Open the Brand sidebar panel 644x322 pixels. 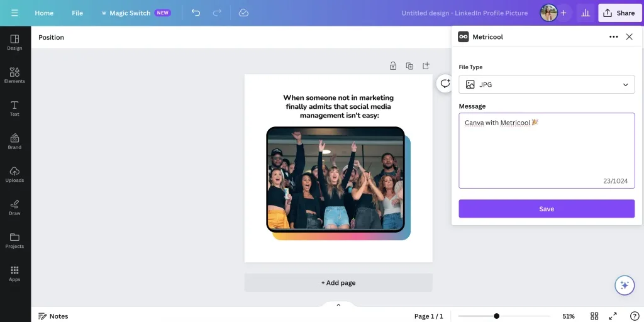tap(14, 142)
